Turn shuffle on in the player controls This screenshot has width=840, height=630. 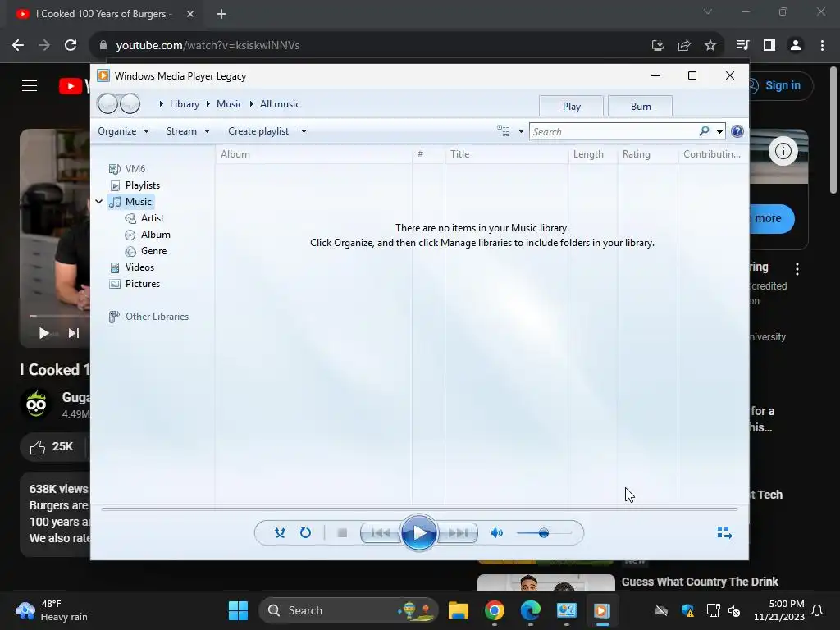tap(280, 532)
